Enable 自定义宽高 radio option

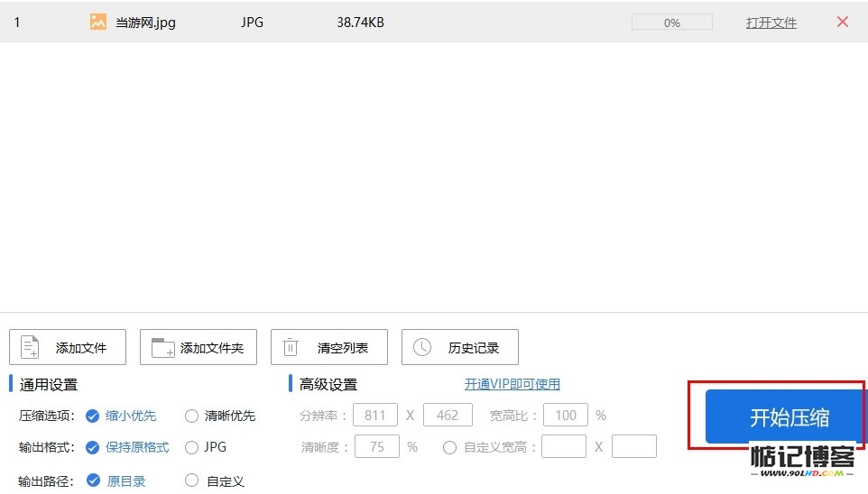coord(449,447)
